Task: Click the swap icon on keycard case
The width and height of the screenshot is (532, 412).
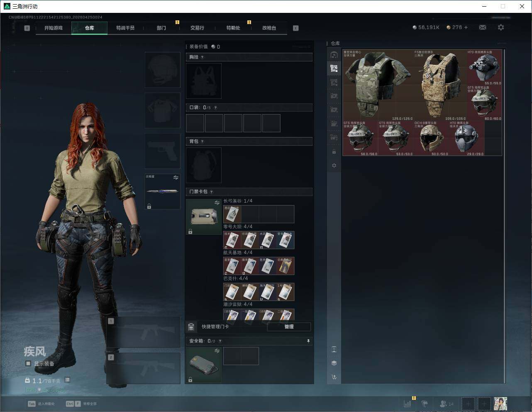Action: point(217,203)
